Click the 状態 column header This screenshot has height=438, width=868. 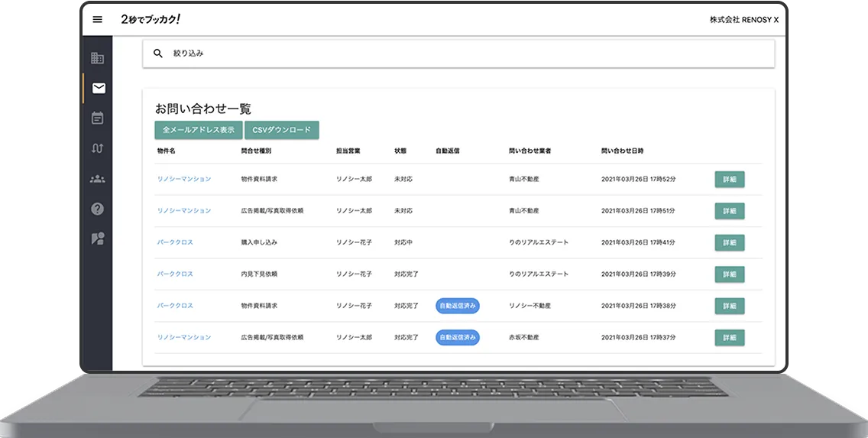coord(400,151)
